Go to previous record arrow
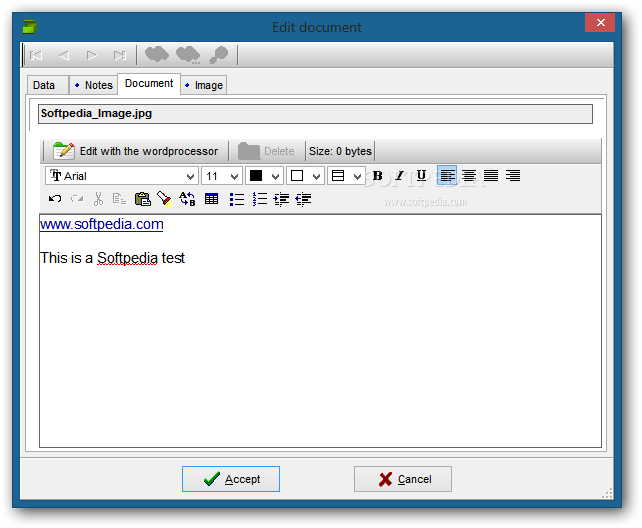This screenshot has width=642, height=528. tap(64, 55)
